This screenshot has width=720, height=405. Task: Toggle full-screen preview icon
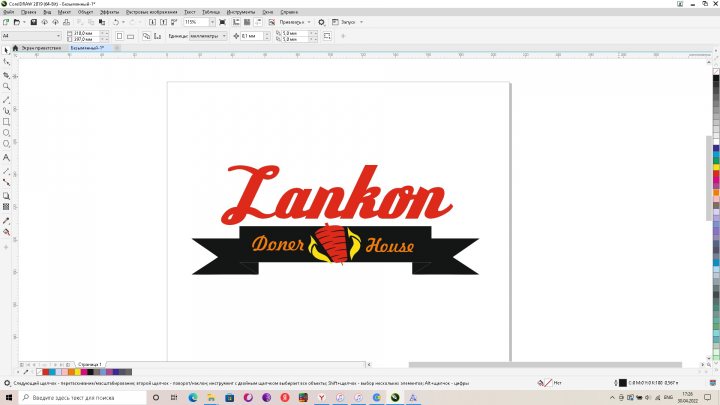click(223, 22)
